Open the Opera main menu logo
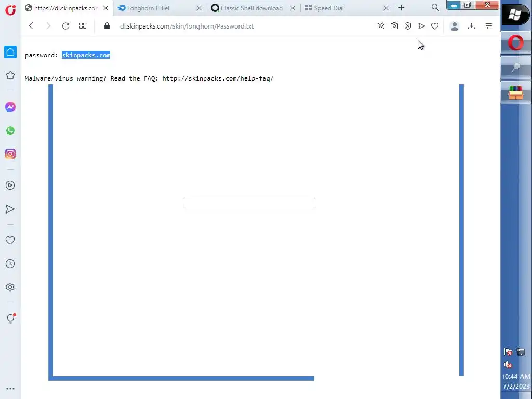Viewport: 532px width, 399px height. click(x=10, y=10)
